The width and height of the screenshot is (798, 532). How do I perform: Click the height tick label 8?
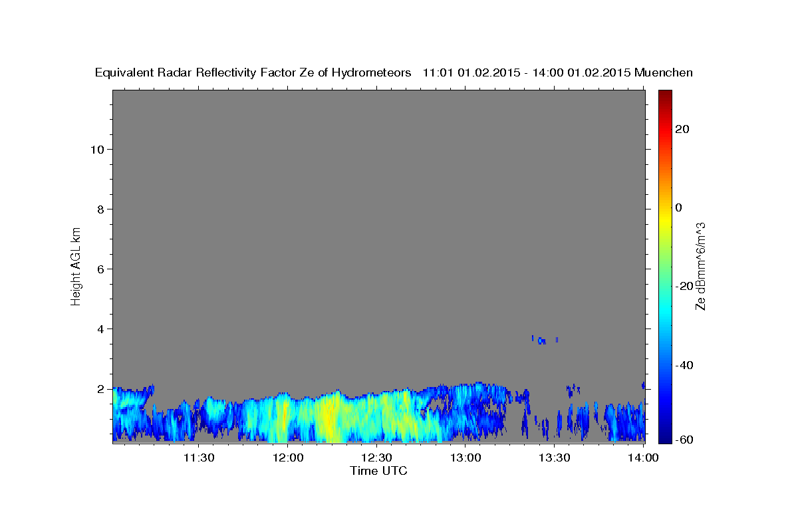100,209
